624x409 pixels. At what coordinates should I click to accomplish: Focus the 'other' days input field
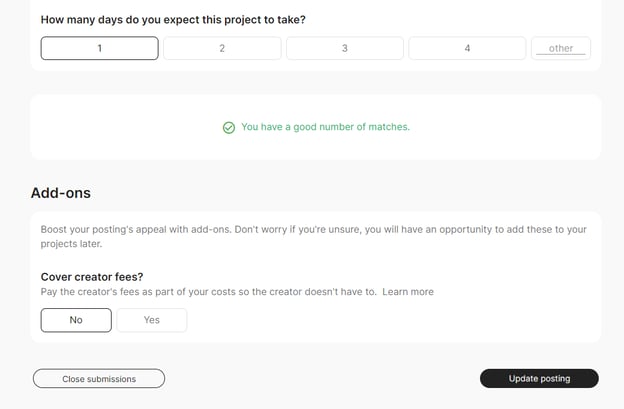pyautogui.click(x=561, y=48)
